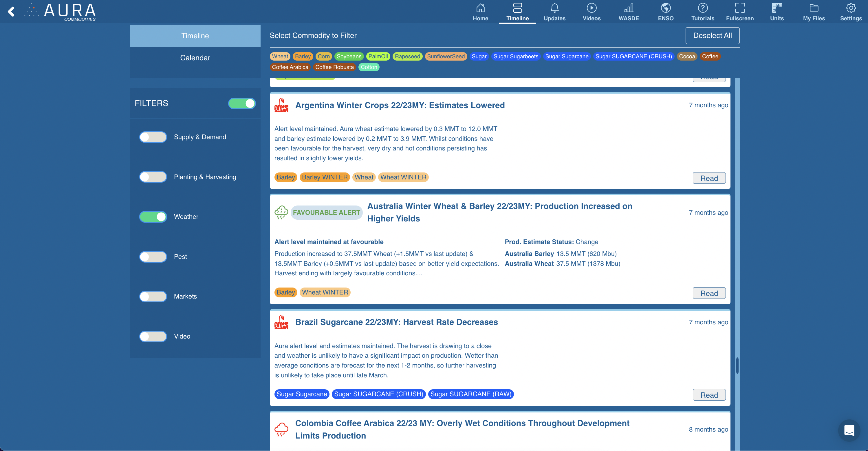Viewport: 868px width, 451px height.
Task: Disable the Weather filter toggle
Action: click(153, 217)
